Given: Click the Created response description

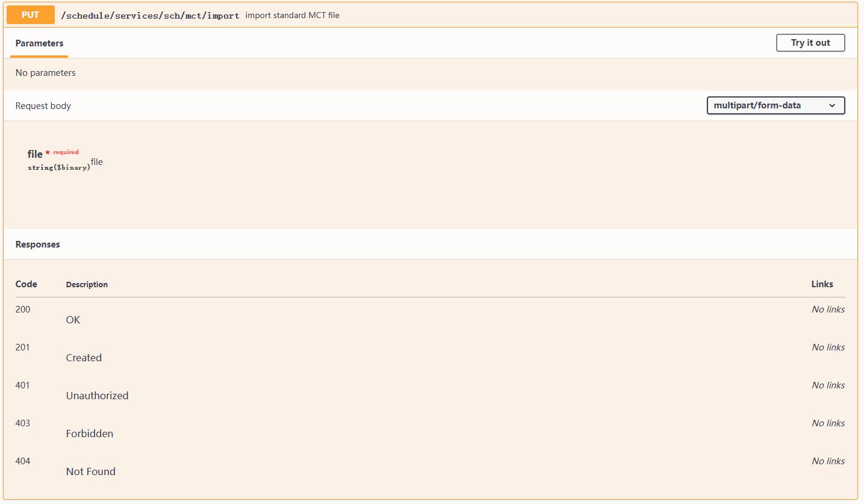Looking at the screenshot, I should (x=84, y=358).
